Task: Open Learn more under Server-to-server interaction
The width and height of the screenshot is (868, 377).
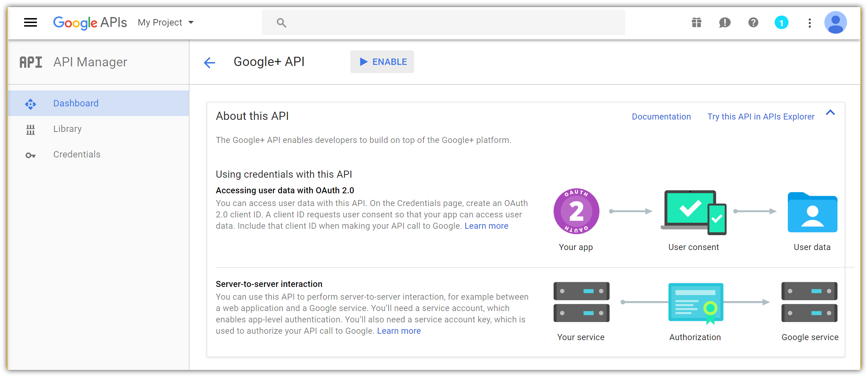Action: click(399, 331)
